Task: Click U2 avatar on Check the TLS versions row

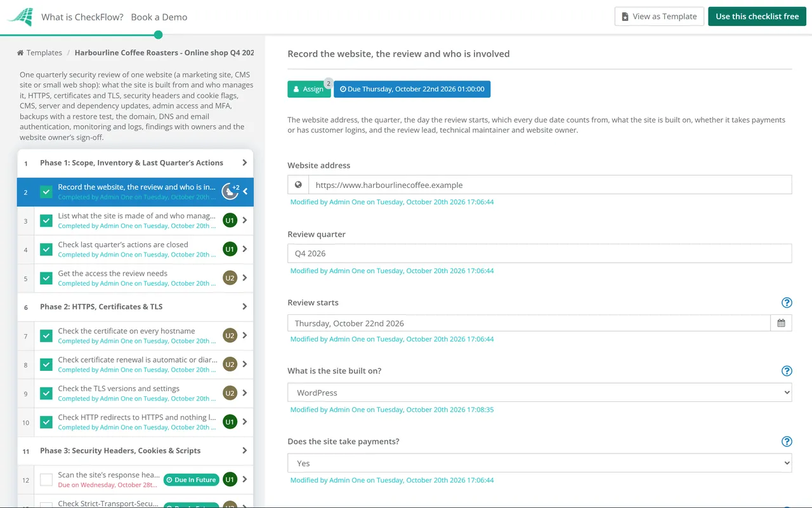Action: (x=230, y=393)
